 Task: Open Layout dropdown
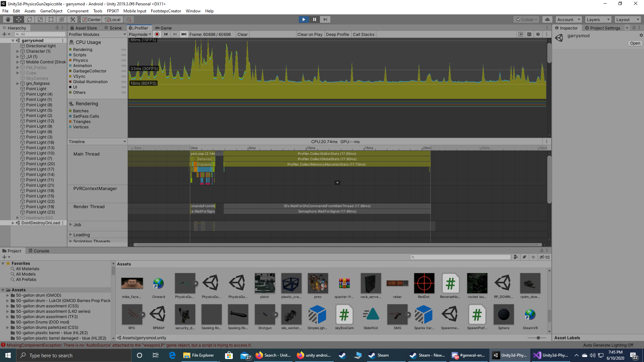click(x=628, y=19)
